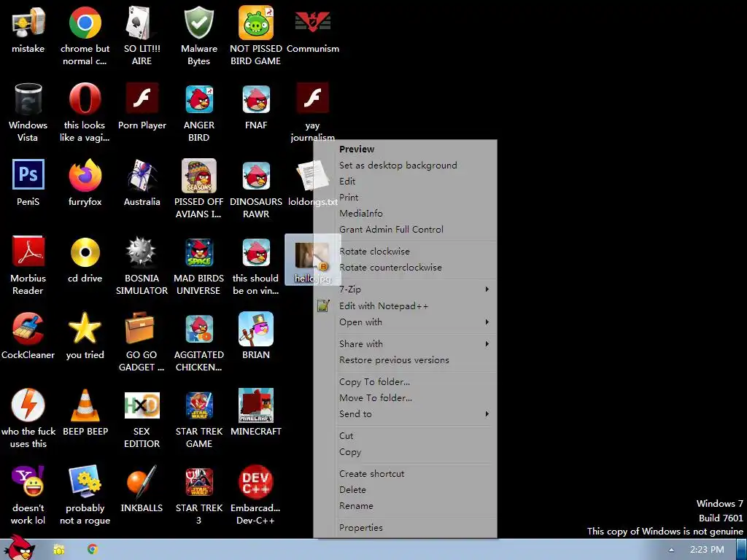Choose Preview from the context menu

click(x=405, y=149)
